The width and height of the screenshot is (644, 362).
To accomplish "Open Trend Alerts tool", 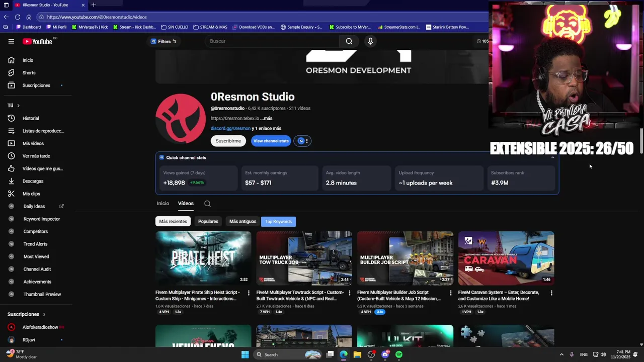I will (x=35, y=244).
